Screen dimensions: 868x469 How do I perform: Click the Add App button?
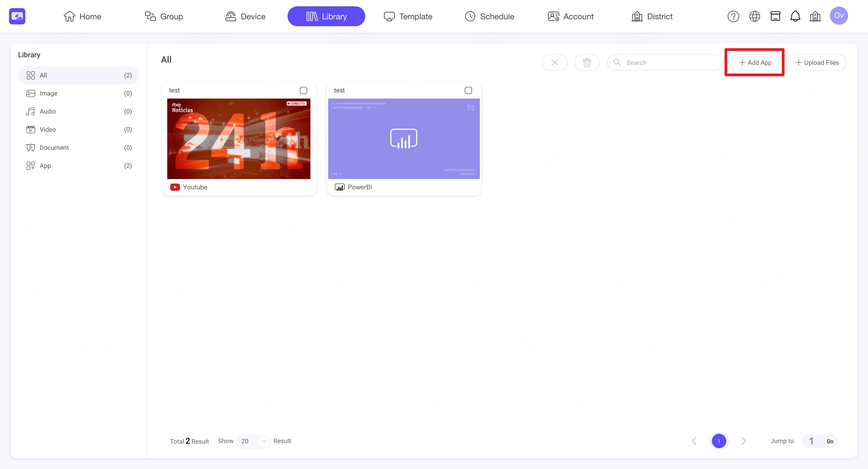click(754, 62)
